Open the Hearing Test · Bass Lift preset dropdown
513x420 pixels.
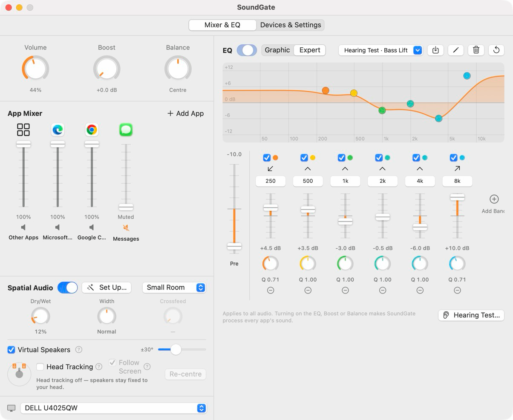[x=380, y=50]
